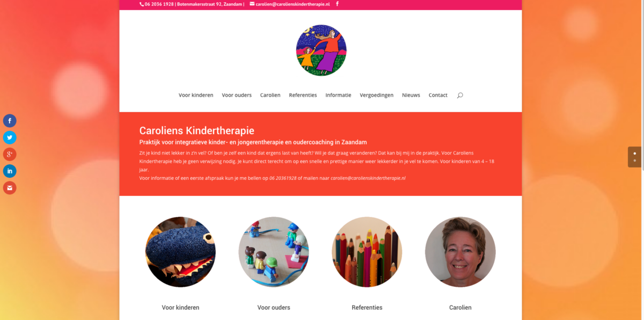Share page via email sidebar icon

[10, 188]
